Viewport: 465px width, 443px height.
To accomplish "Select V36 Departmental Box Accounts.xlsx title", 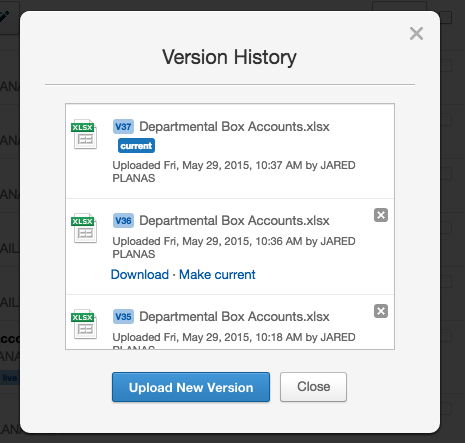I will click(x=234, y=221).
